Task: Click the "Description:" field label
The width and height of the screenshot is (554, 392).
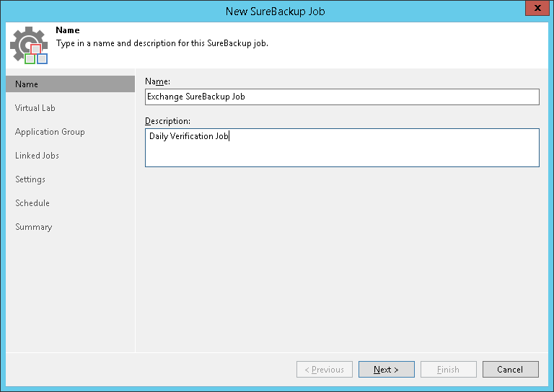Action: point(167,120)
